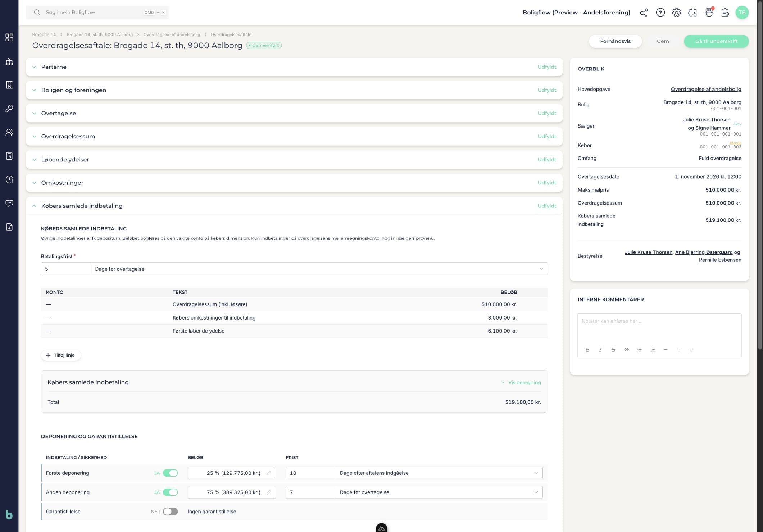Collapse the Købers samlede indbetaling section

[x=294, y=206]
